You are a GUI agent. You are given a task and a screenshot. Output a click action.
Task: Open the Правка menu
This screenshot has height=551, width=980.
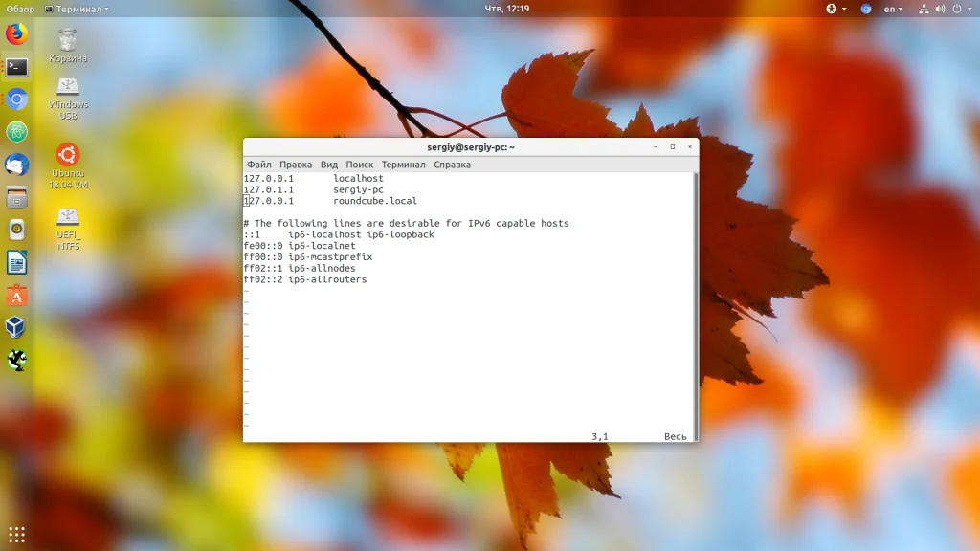click(296, 165)
